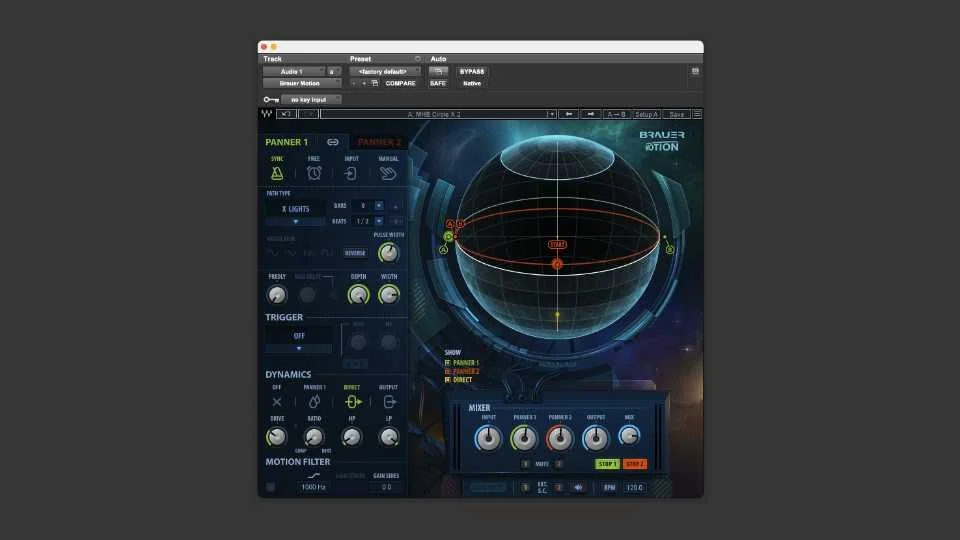The height and width of the screenshot is (540, 960).
Task: Click the undo arrow in Waves toolbar
Action: (286, 114)
